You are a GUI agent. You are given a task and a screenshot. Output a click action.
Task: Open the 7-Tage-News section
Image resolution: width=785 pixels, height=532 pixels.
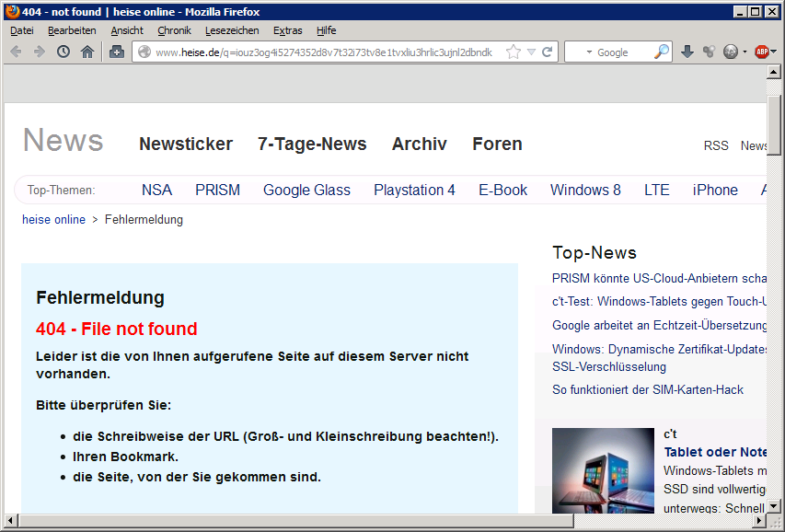[x=312, y=144]
